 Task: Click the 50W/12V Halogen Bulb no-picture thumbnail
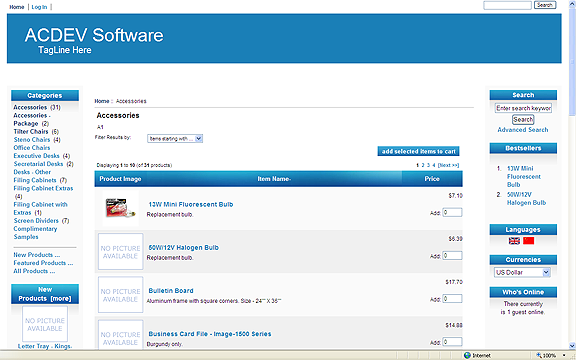click(x=120, y=252)
